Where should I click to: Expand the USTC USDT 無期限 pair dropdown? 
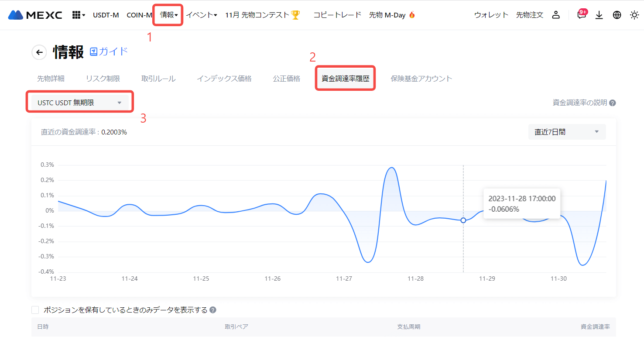(x=80, y=103)
